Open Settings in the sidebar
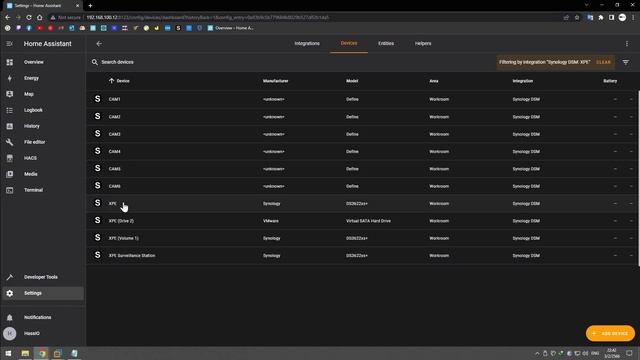640x360 pixels. pyautogui.click(x=43, y=293)
